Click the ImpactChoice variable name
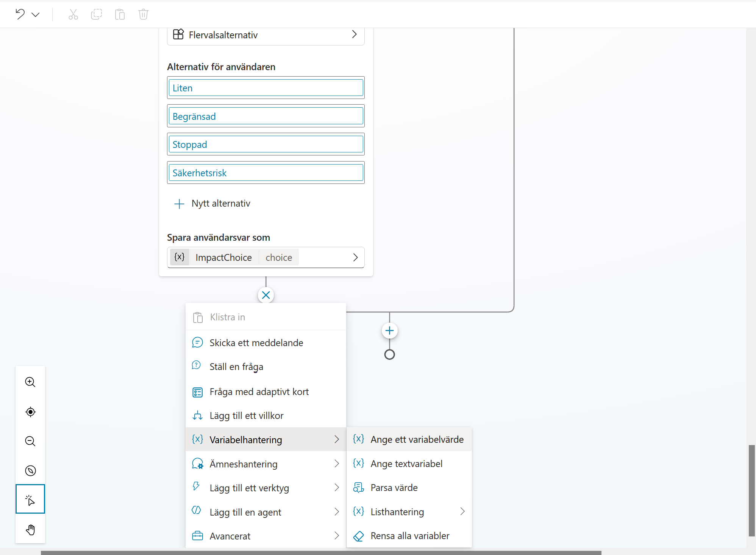The height and width of the screenshot is (555, 756). [223, 257]
